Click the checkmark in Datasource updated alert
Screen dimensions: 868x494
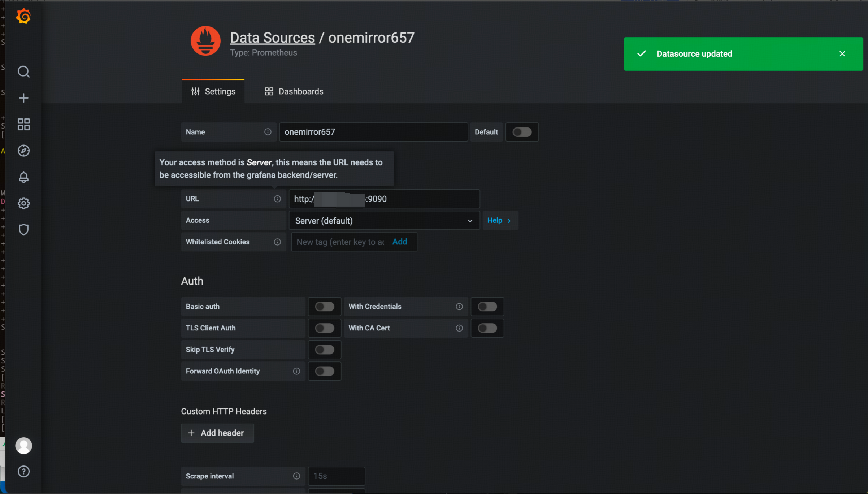641,54
